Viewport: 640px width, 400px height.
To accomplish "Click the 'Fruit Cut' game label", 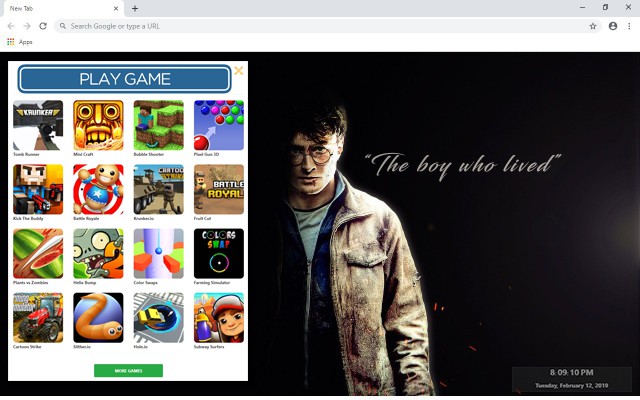I will [x=202, y=218].
